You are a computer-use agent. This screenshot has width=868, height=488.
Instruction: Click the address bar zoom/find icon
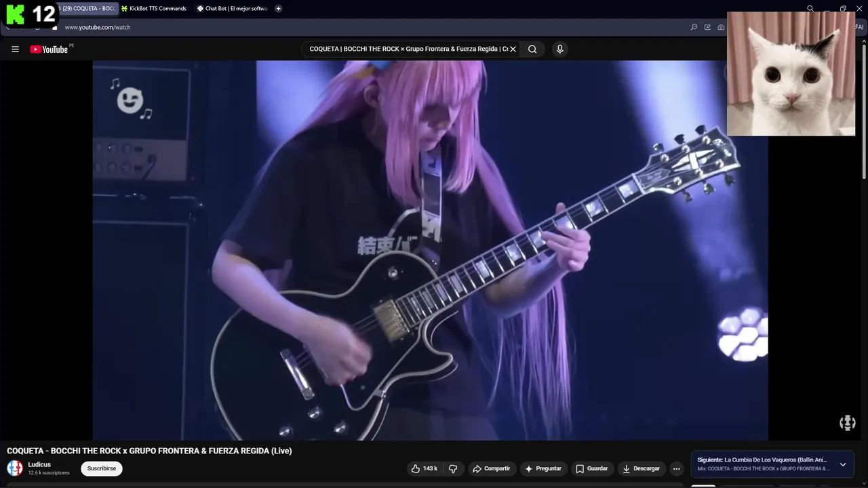point(694,27)
